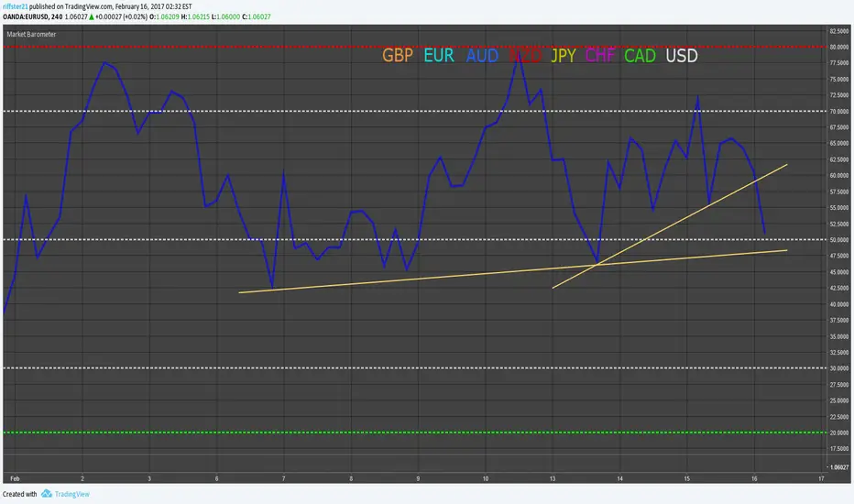
Task: Click the closing price C:1.06027 value
Action: tap(257, 16)
